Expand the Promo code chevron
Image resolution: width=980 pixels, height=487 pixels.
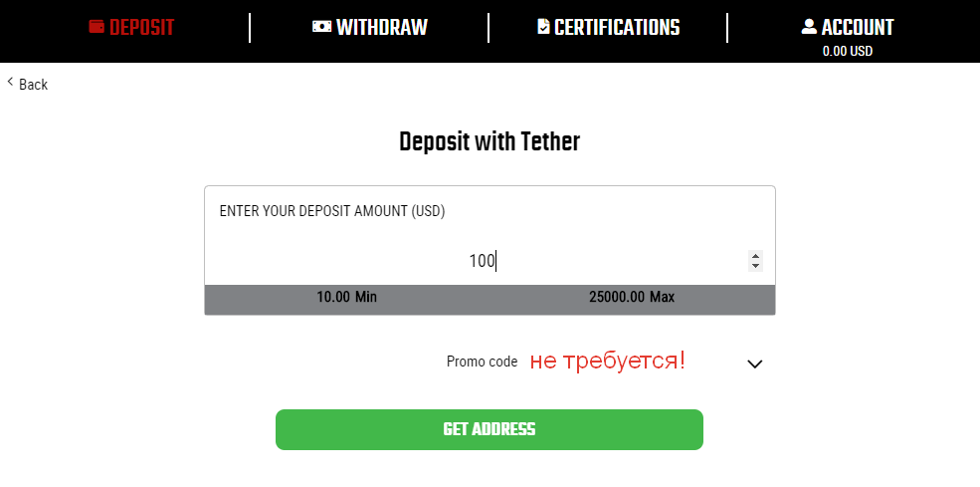pyautogui.click(x=754, y=364)
